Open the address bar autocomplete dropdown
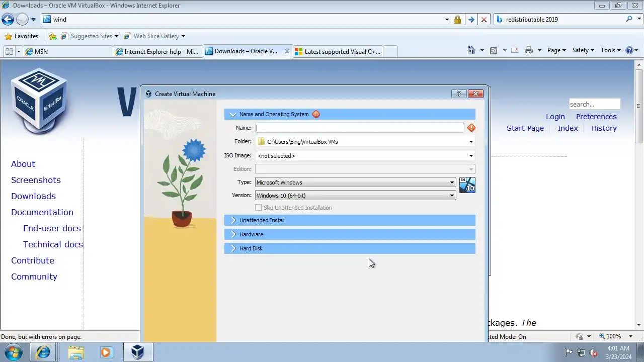The image size is (644, 362). tap(447, 20)
